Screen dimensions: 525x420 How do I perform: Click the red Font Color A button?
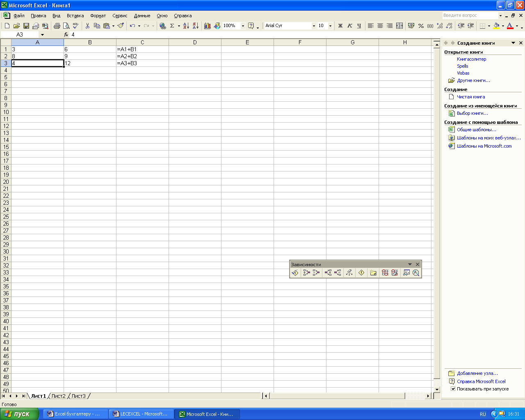click(x=510, y=26)
